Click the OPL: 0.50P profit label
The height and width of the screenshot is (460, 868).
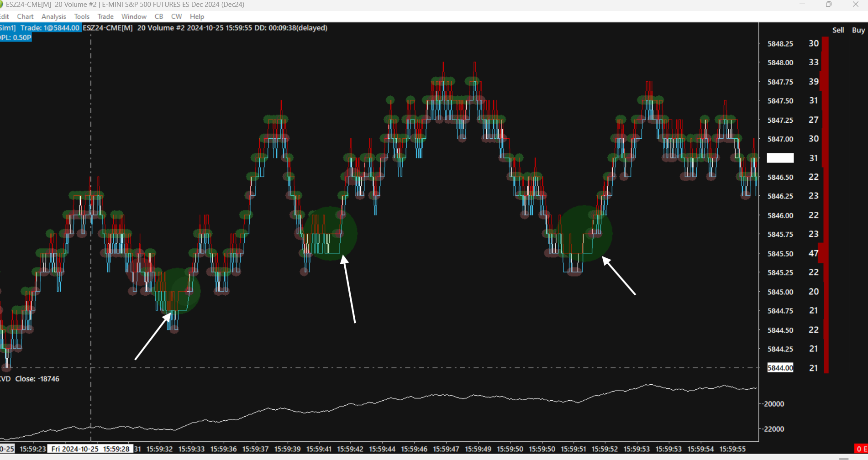[x=16, y=37]
